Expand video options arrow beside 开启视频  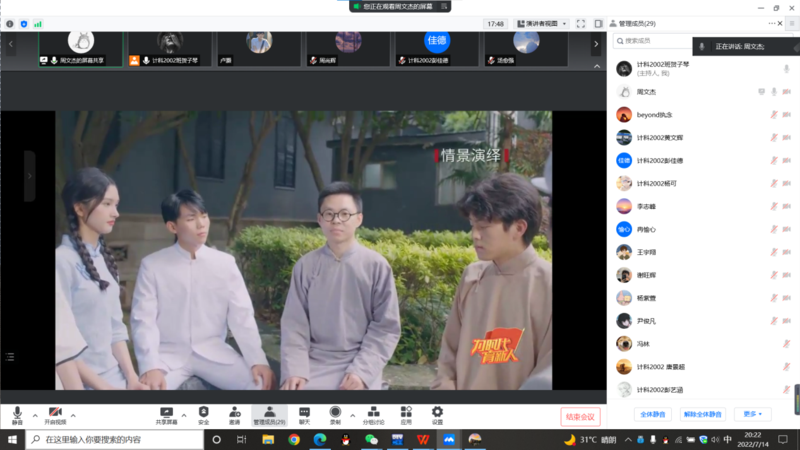(x=73, y=416)
